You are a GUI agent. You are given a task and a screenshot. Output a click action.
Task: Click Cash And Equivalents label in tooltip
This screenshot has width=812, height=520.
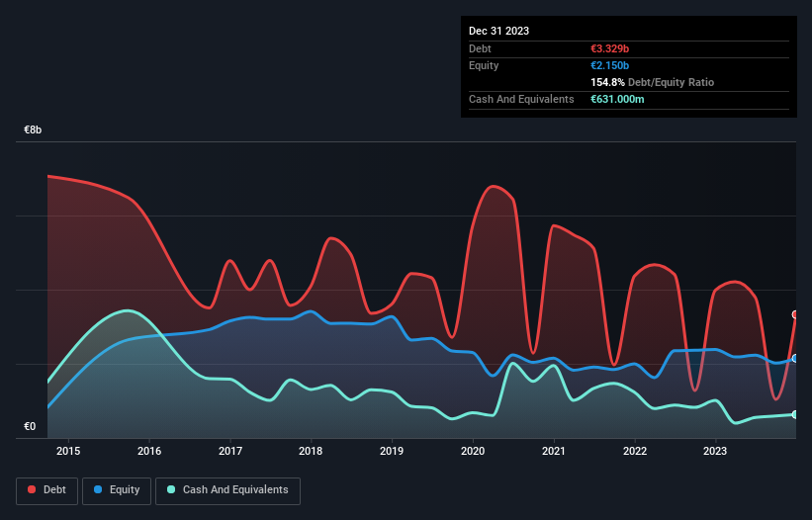point(521,99)
